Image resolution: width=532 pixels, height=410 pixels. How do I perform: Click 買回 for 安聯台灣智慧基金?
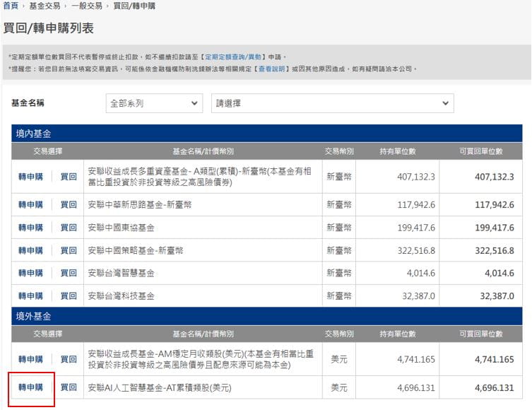point(69,273)
